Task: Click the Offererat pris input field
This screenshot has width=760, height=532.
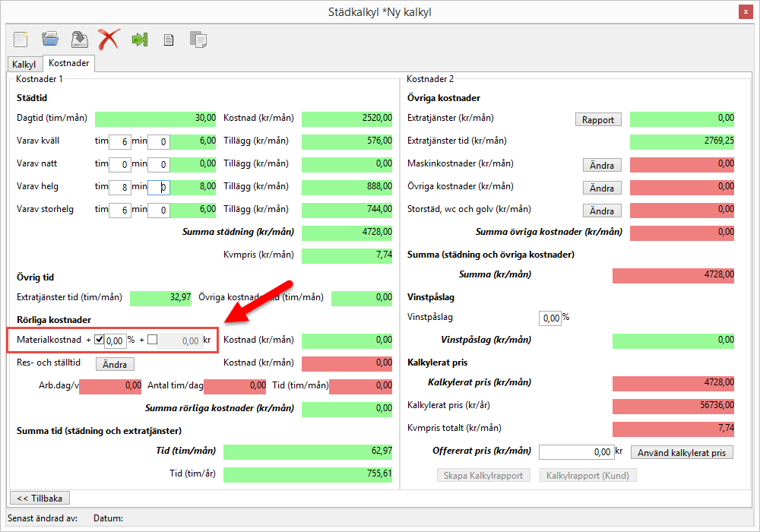Action: (575, 452)
